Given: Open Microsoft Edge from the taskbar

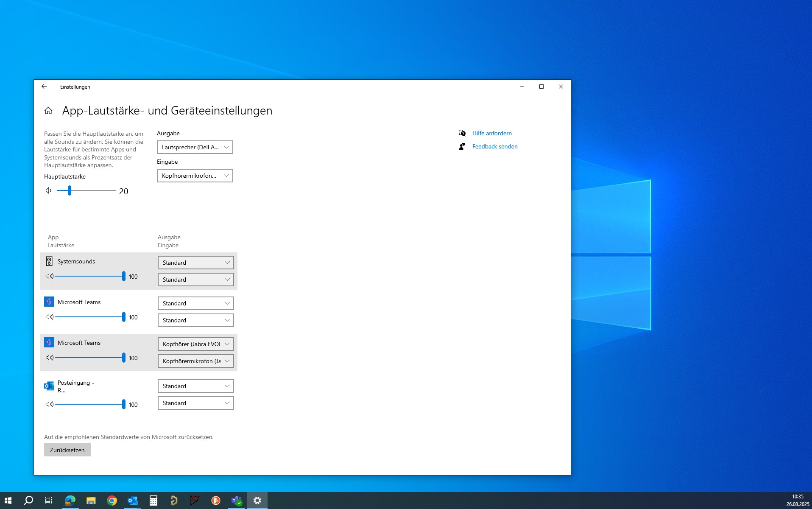Looking at the screenshot, I should 70,501.
